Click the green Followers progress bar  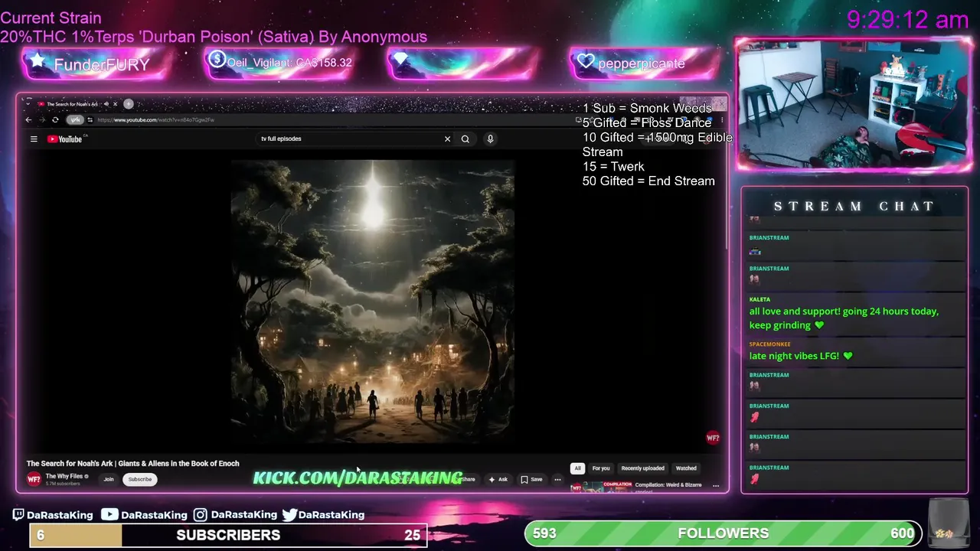click(723, 533)
